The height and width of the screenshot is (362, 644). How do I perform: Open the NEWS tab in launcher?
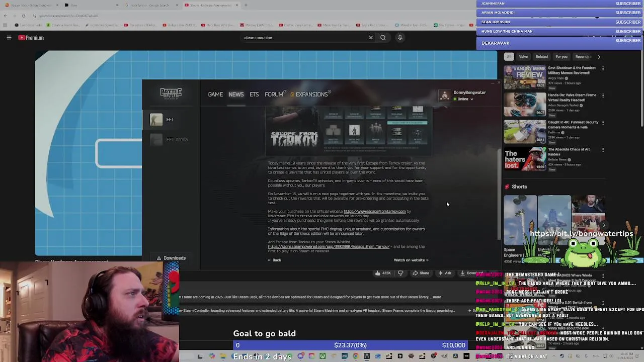coord(236,95)
